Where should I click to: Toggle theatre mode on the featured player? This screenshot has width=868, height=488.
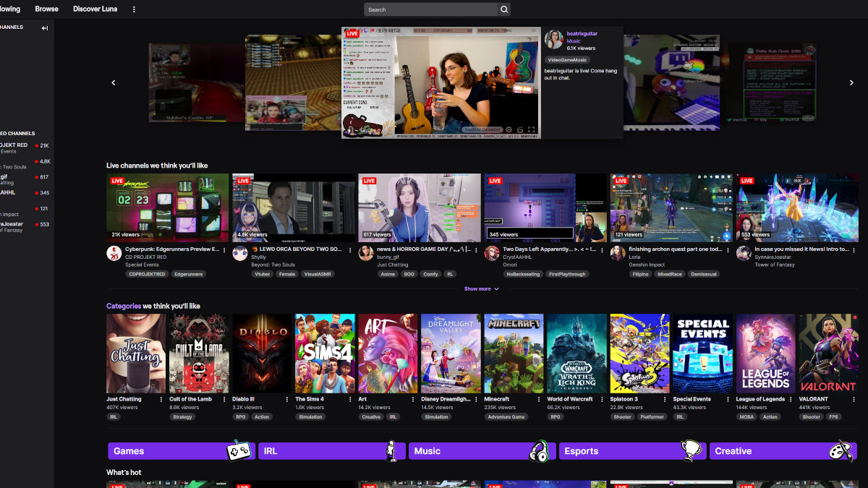tap(520, 130)
